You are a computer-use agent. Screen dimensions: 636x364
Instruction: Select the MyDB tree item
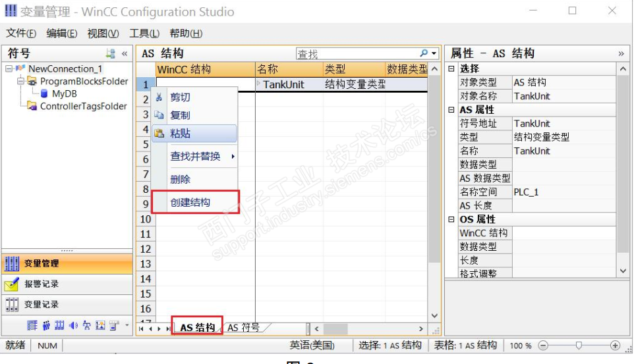pos(64,94)
